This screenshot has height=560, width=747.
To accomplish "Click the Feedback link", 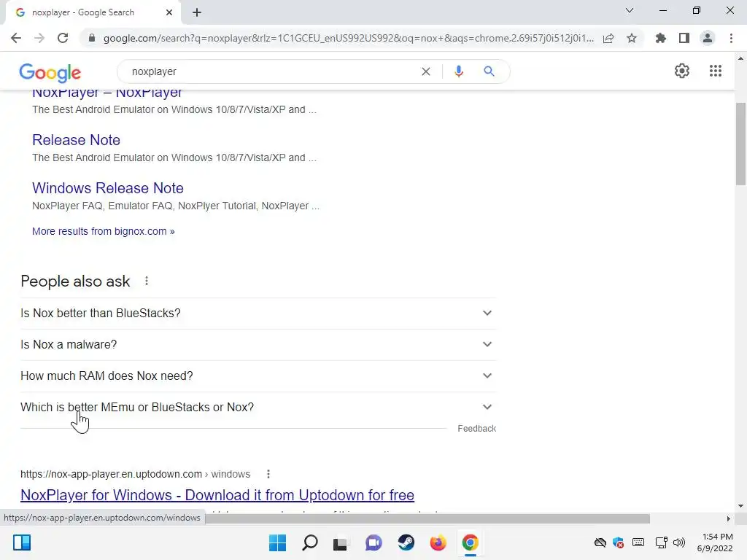I will coord(477,429).
